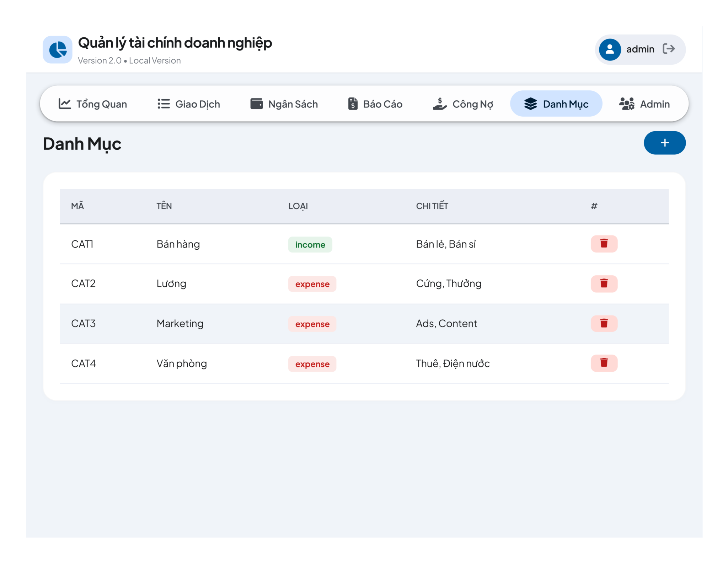This screenshot has width=728, height=563.
Task: Click the logout arrow icon
Action: pos(669,49)
